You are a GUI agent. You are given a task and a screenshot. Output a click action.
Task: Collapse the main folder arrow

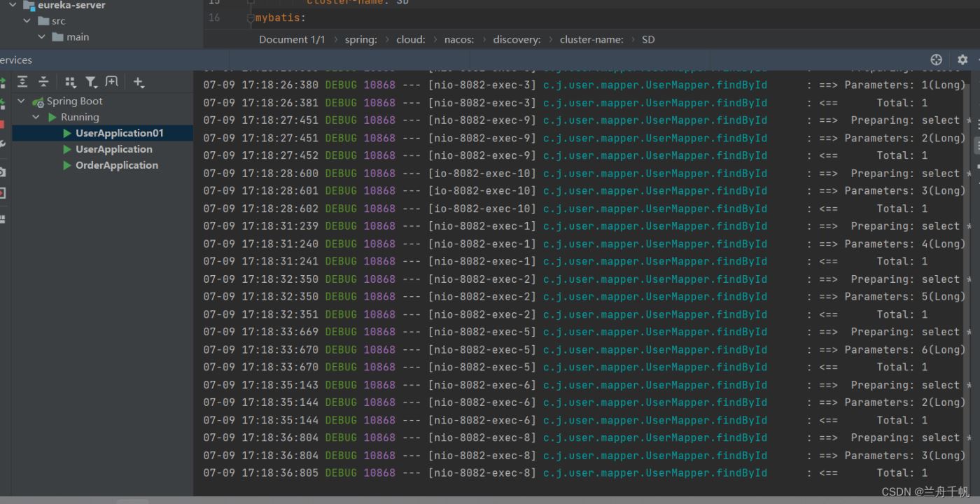coord(42,36)
